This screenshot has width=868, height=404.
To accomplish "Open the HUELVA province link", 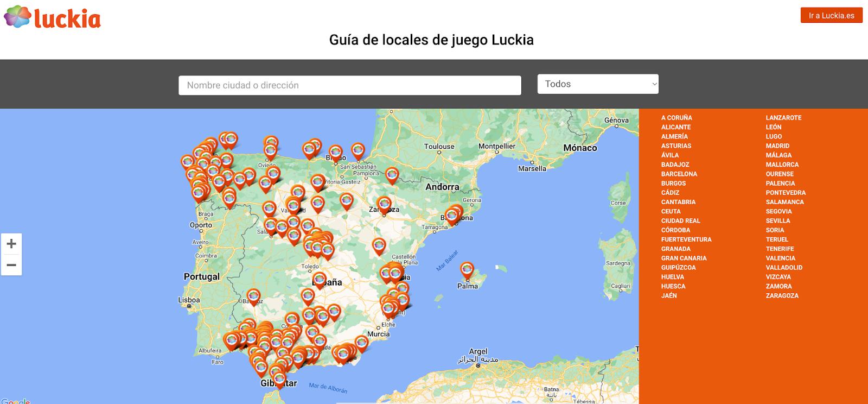I will [673, 277].
